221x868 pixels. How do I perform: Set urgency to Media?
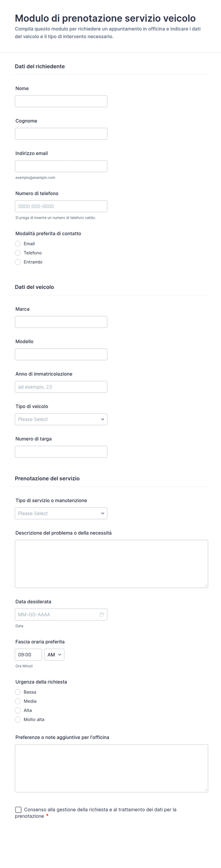pos(18,701)
